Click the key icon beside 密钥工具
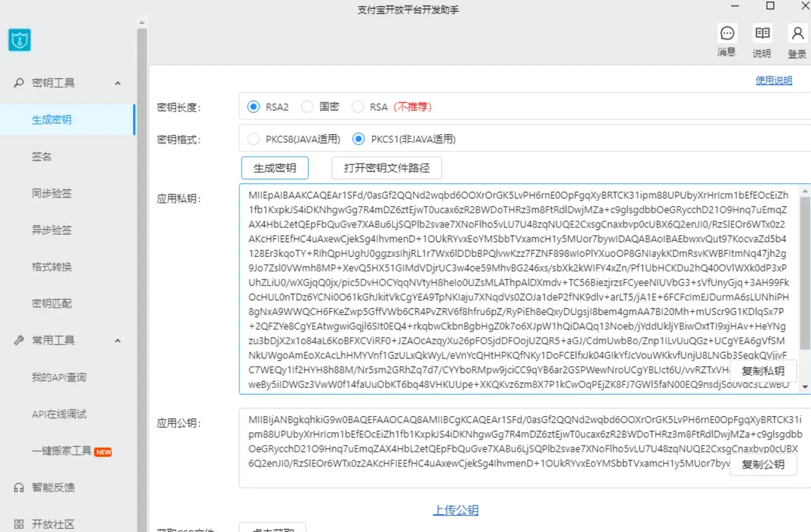Viewport: 811px width, 532px height. [19, 83]
